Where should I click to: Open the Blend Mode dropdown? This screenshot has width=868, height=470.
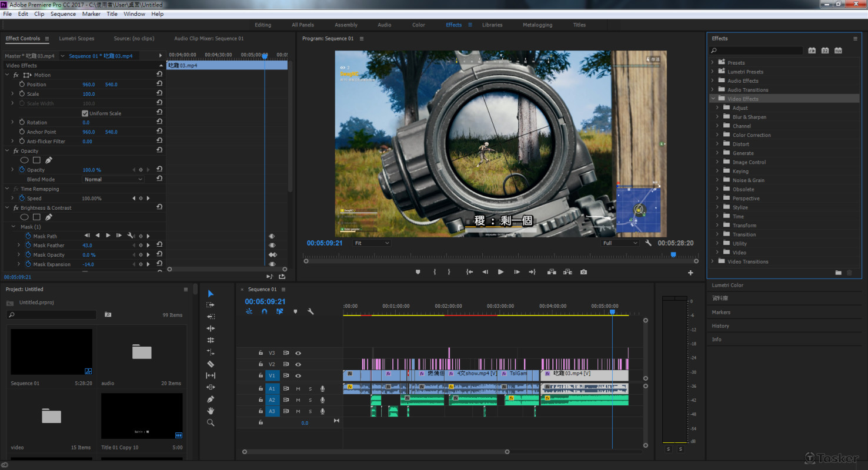pos(113,179)
